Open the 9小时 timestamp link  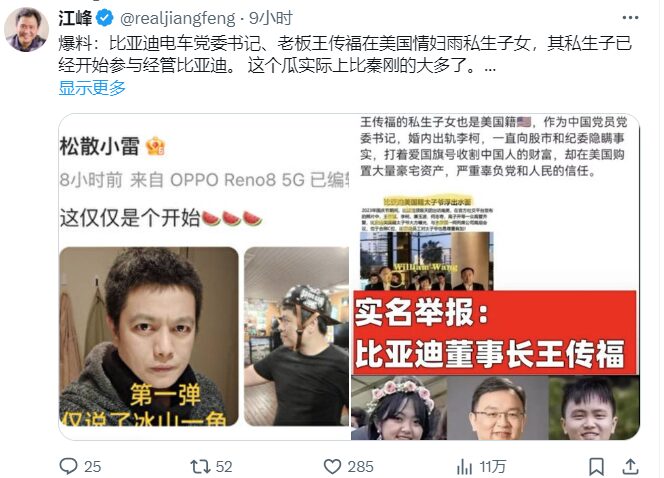coord(271,18)
